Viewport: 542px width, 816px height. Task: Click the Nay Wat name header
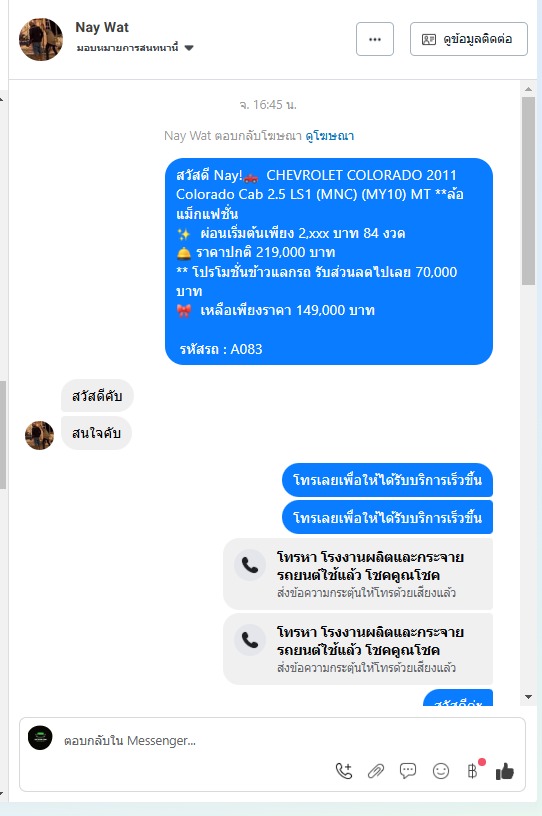102,27
